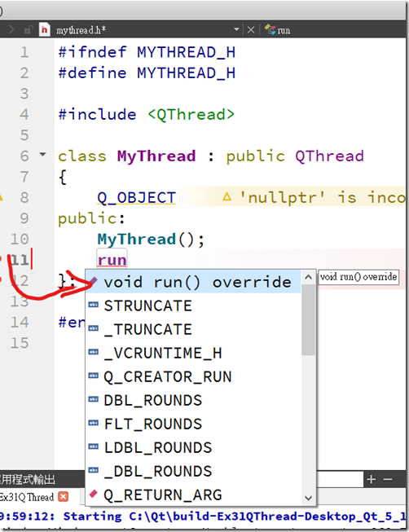
Task: Click the header file icon for mythread.h
Action: pos(45,30)
